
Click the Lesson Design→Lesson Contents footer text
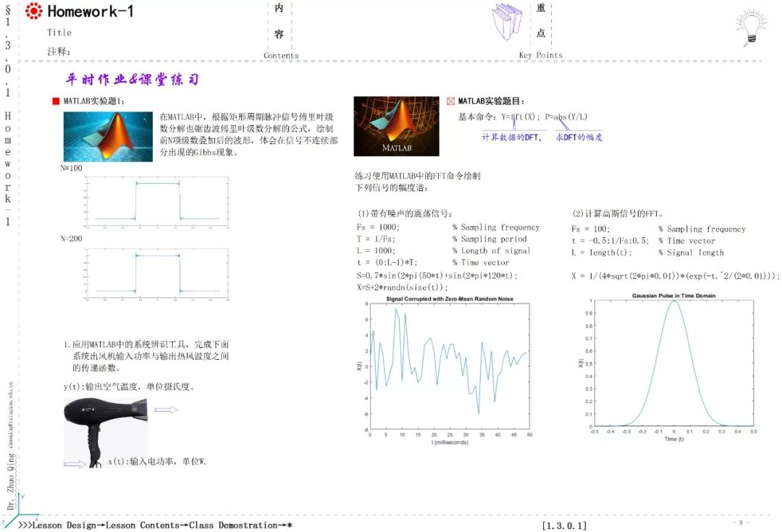[155, 525]
